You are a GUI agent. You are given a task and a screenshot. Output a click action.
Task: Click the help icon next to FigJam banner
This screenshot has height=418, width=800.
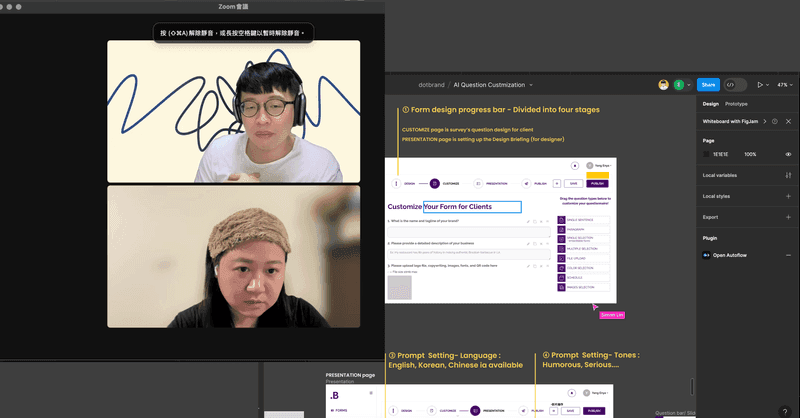[x=775, y=121]
